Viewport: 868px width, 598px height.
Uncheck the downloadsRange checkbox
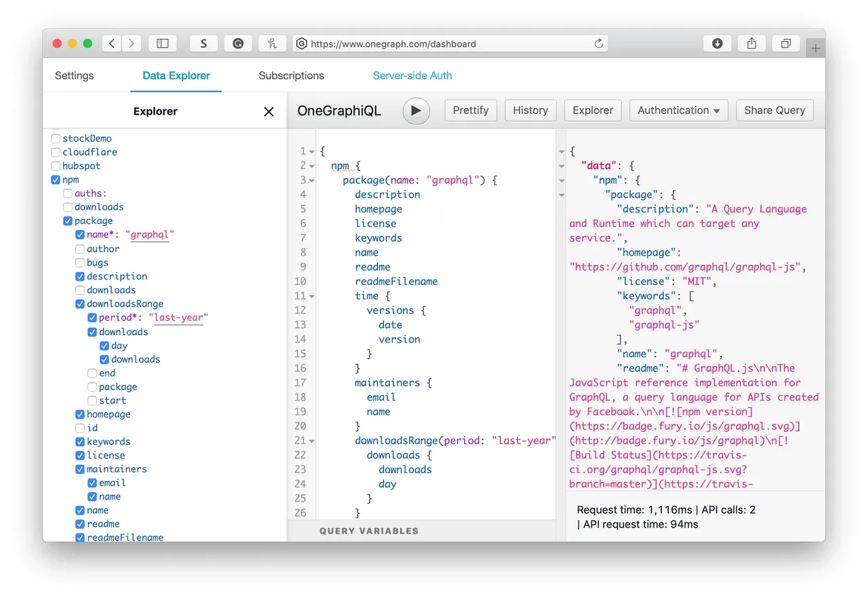pyautogui.click(x=80, y=304)
